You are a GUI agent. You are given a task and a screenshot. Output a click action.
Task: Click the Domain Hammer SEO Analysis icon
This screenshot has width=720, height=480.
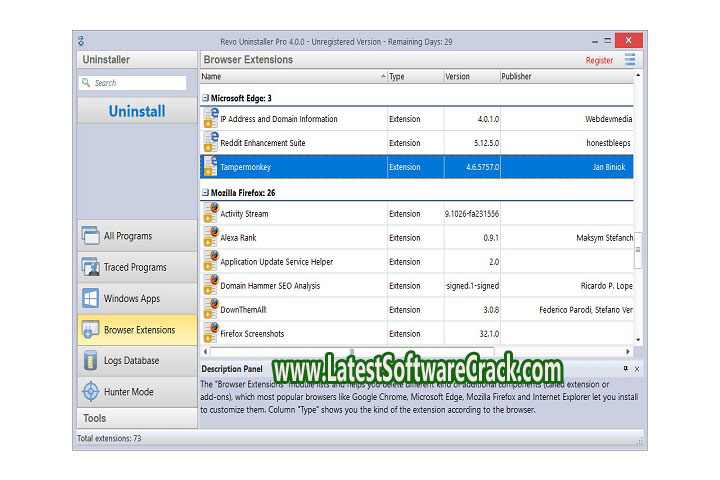211,285
